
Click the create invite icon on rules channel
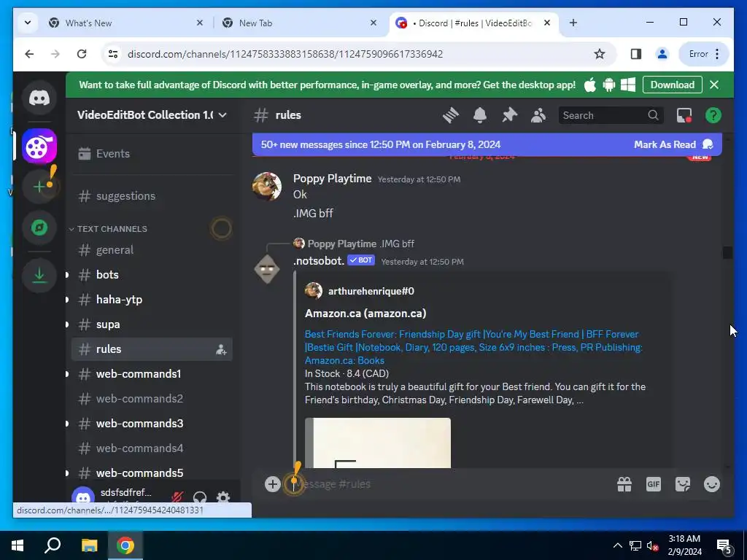tap(221, 349)
